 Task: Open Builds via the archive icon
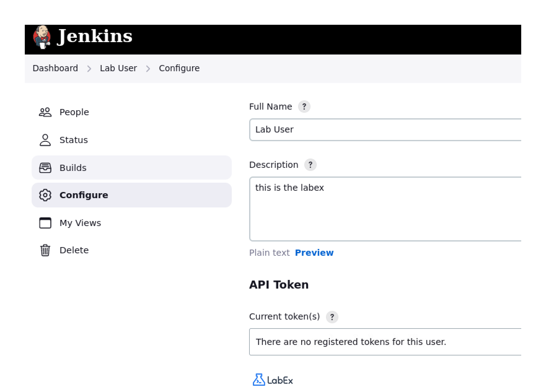coord(45,168)
